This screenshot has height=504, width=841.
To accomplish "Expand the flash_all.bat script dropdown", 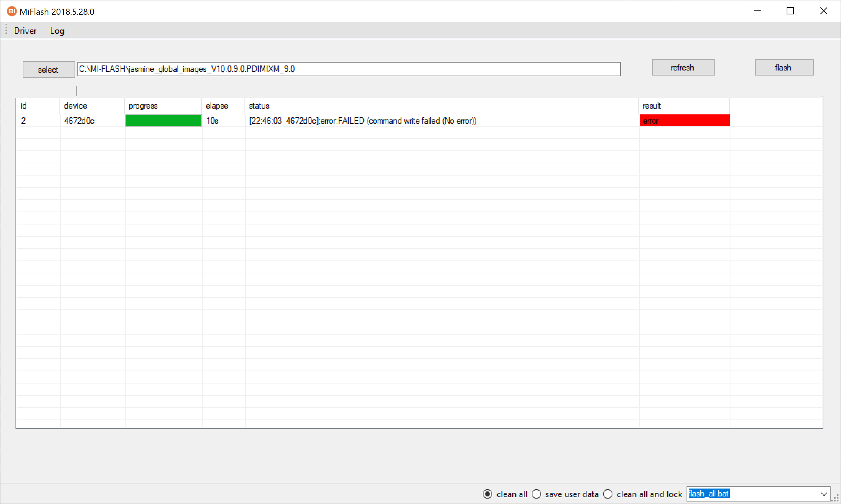I will pyautogui.click(x=824, y=494).
